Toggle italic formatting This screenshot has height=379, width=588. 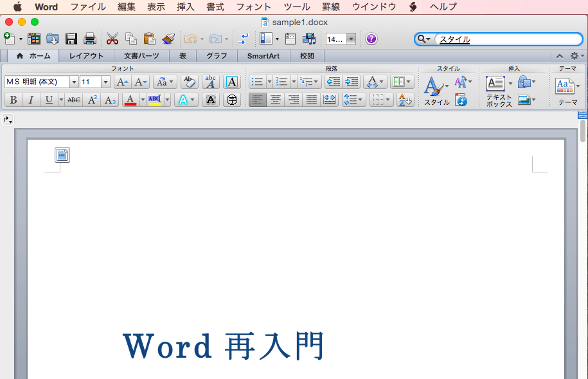click(31, 100)
